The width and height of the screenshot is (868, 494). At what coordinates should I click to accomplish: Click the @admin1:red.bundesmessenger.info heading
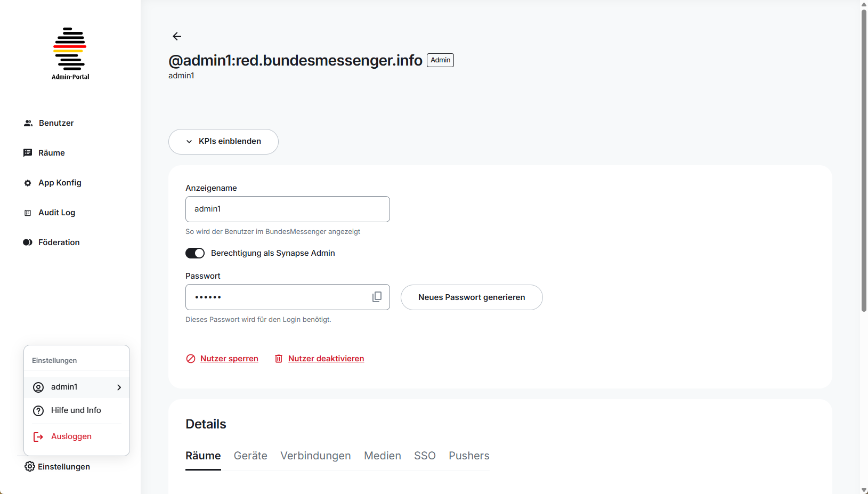pyautogui.click(x=295, y=60)
